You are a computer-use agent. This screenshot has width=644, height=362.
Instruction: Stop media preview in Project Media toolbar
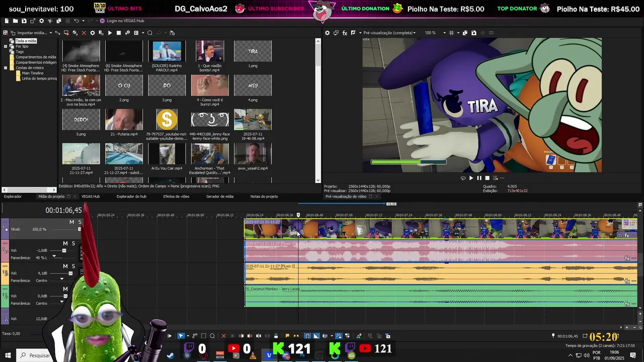point(119,33)
